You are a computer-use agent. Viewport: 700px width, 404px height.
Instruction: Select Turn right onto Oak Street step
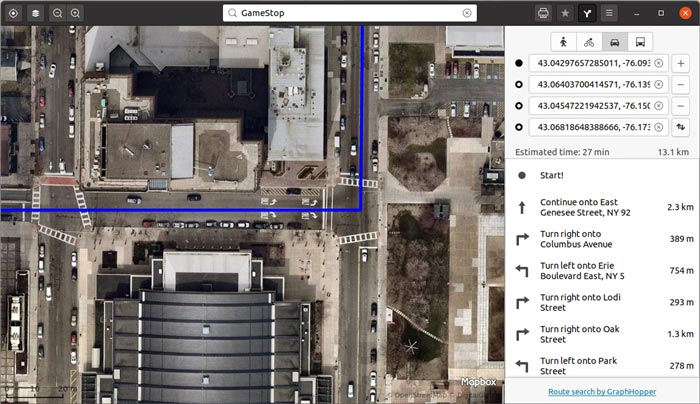pyautogui.click(x=602, y=334)
